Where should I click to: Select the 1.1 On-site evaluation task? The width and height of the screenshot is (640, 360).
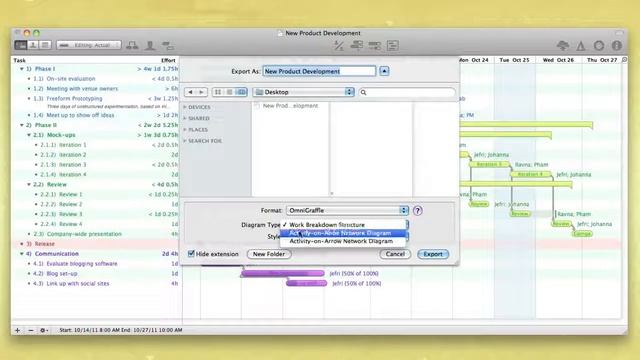[71, 79]
